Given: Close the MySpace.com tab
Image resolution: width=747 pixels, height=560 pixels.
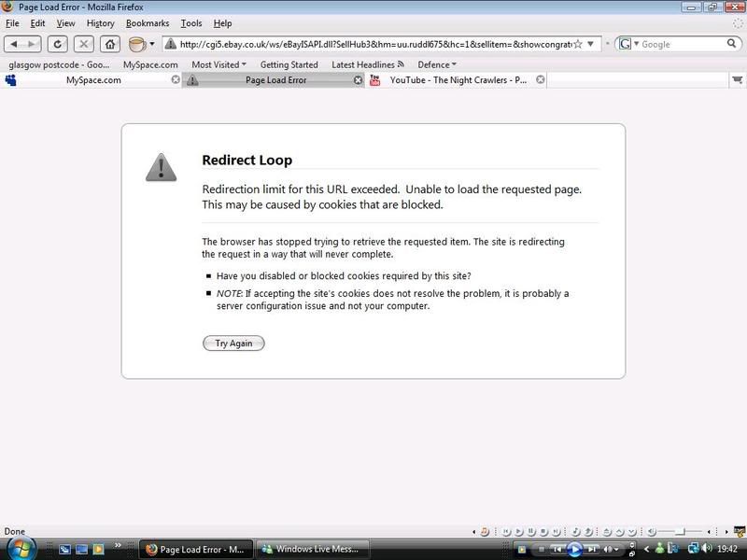Looking at the screenshot, I should [176, 80].
